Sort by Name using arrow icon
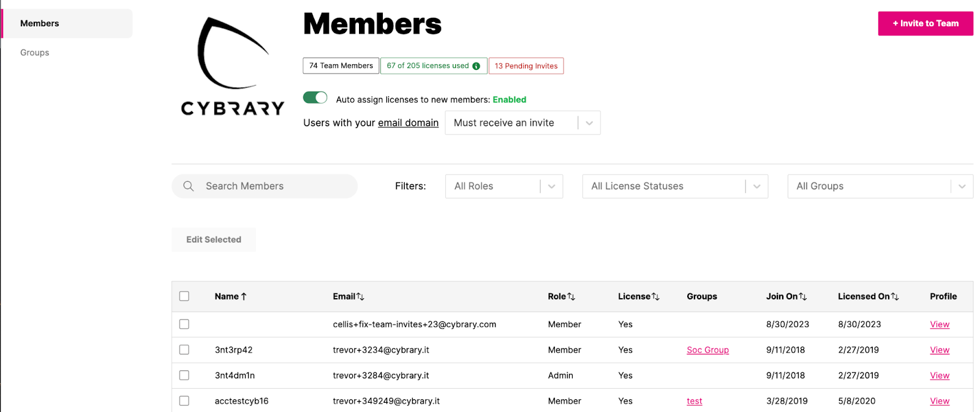Screen dimensions: 980x412 tap(244, 297)
